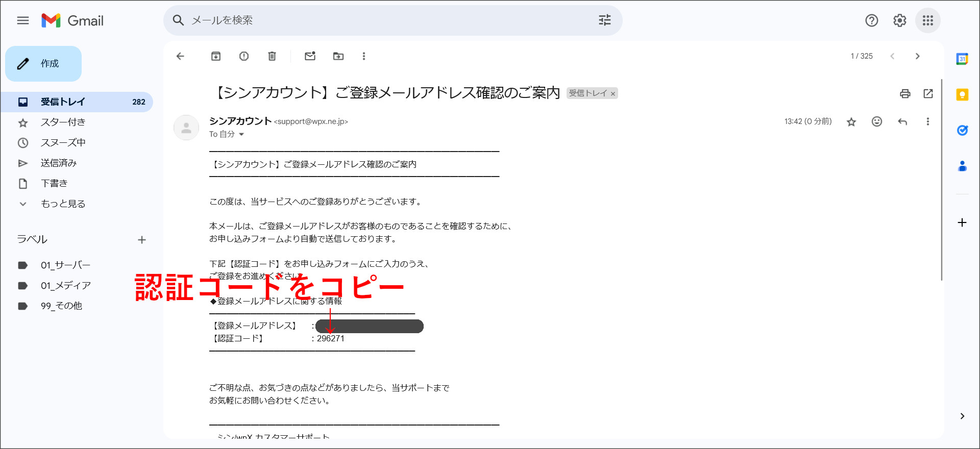Open message more options menu

coord(928,121)
